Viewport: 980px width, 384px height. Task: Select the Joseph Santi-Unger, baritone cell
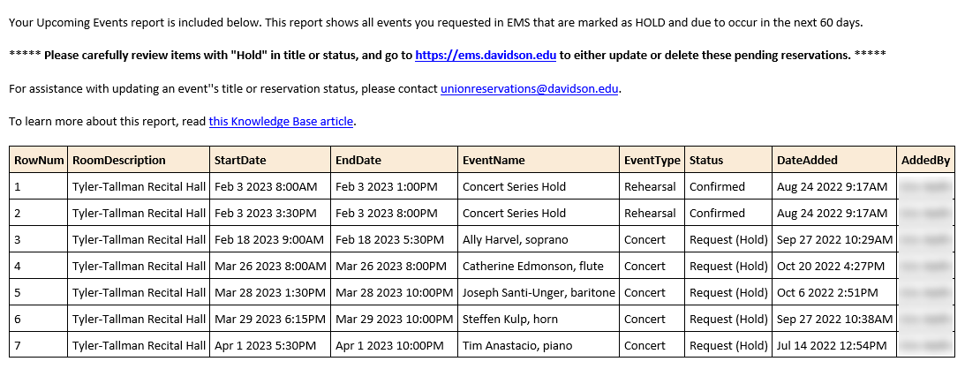pos(539,292)
